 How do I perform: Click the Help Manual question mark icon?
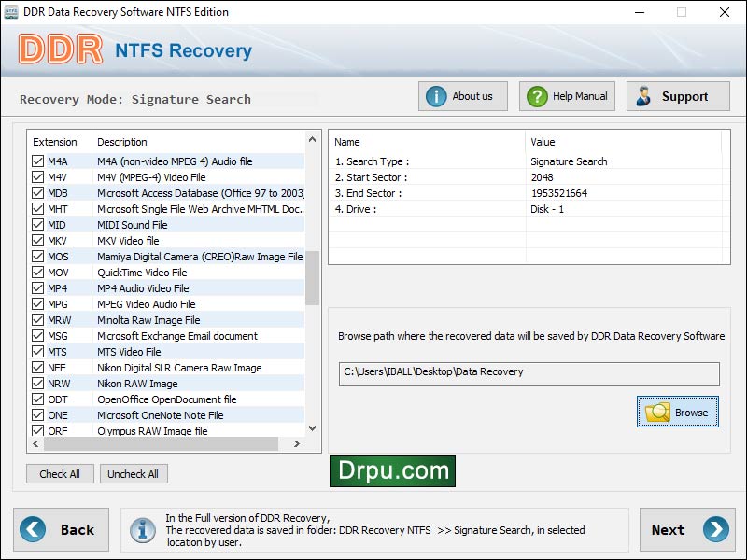click(x=537, y=97)
